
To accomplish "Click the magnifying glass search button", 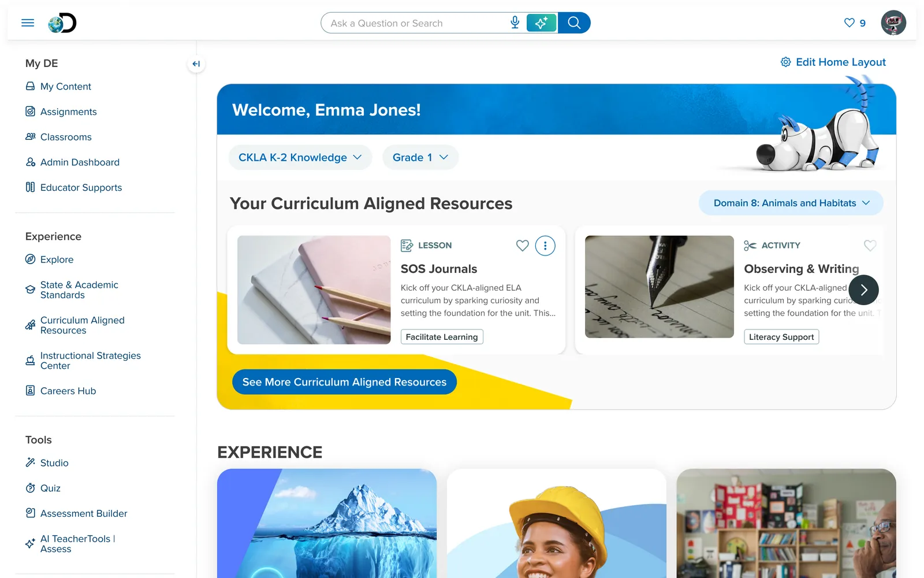I will (x=574, y=23).
